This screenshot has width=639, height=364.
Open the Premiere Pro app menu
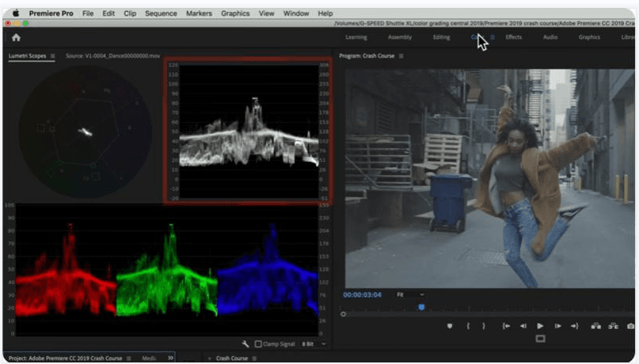(x=51, y=13)
